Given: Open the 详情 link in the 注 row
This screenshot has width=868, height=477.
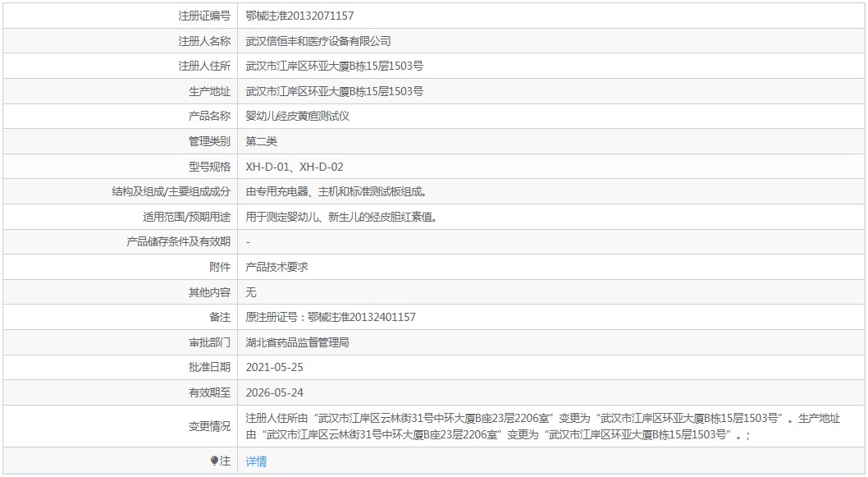Looking at the screenshot, I should click(x=256, y=461).
